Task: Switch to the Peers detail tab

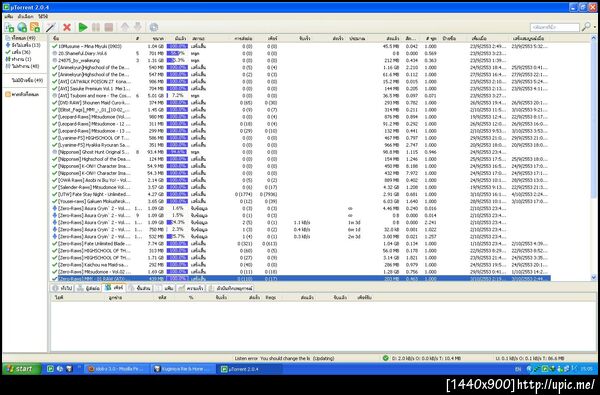Action: pyautogui.click(x=114, y=287)
